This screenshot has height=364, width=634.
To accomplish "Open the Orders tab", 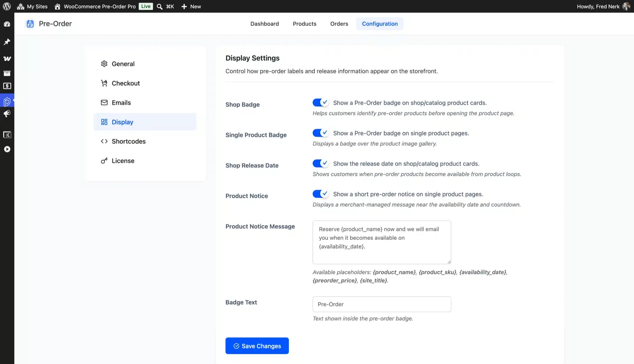I will click(x=339, y=24).
